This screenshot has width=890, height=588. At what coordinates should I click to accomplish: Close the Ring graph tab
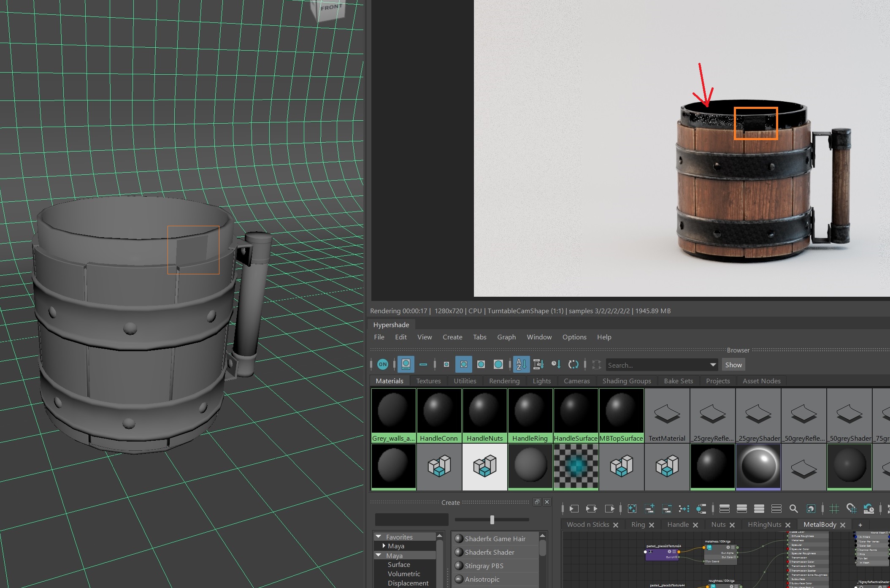[x=652, y=525]
